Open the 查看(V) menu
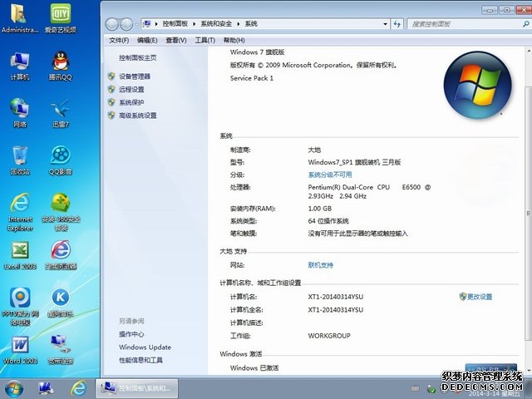The height and width of the screenshot is (399, 532). 176,41
